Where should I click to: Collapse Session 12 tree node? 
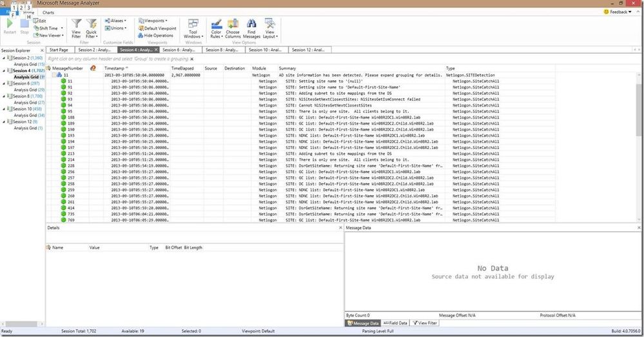4,122
